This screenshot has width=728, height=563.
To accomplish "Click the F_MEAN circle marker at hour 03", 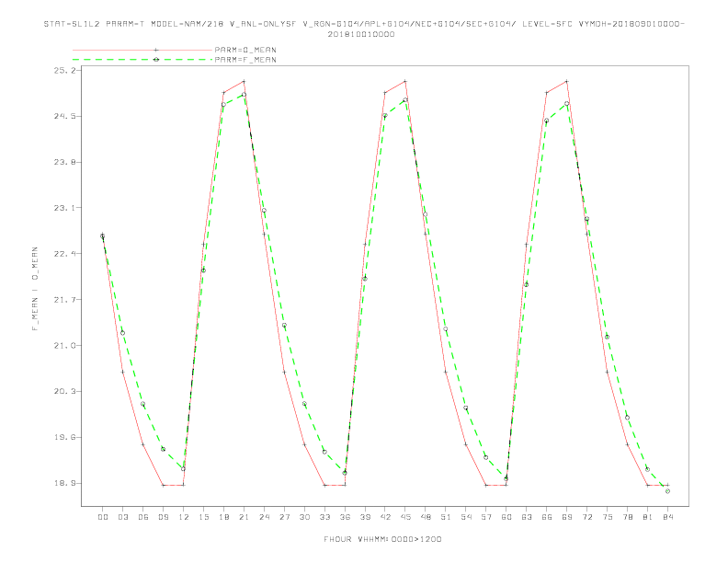I will [122, 333].
